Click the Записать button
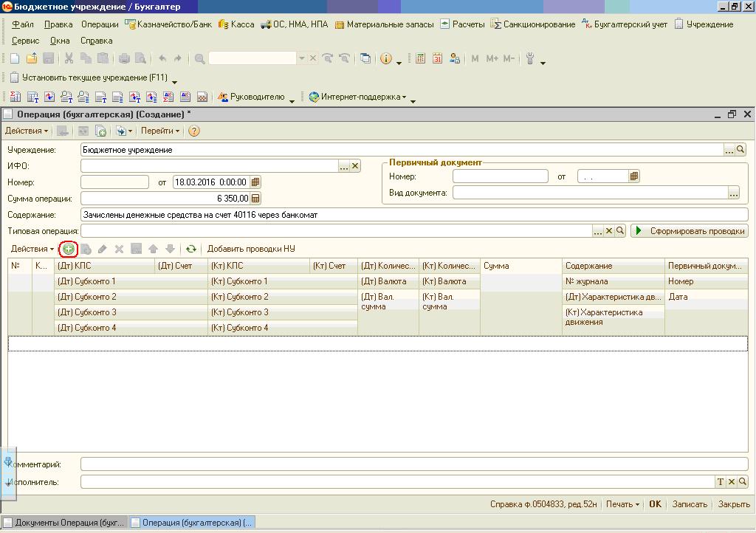 click(690, 504)
